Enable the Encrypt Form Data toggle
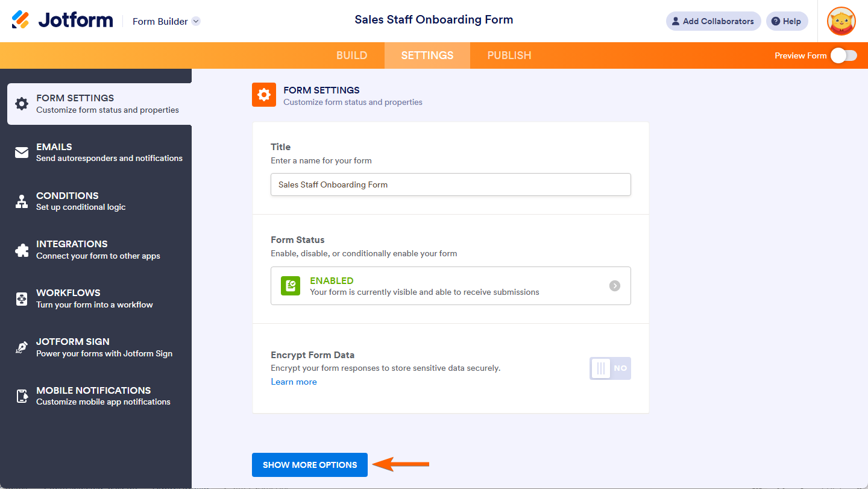This screenshot has height=489, width=868. (x=610, y=368)
